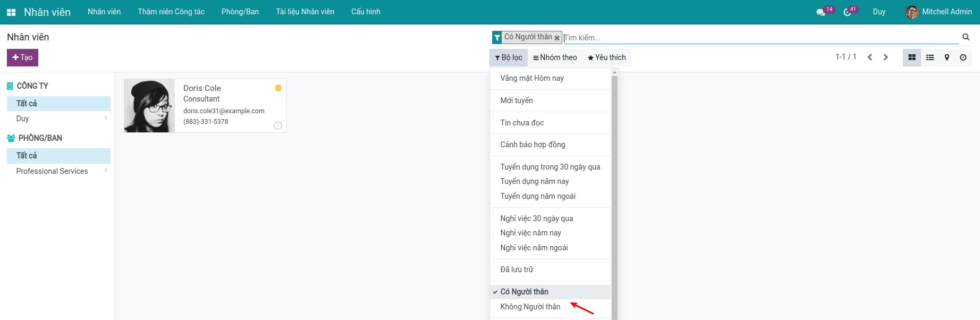Click the Tạo create button
980x320 pixels.
coord(22,57)
